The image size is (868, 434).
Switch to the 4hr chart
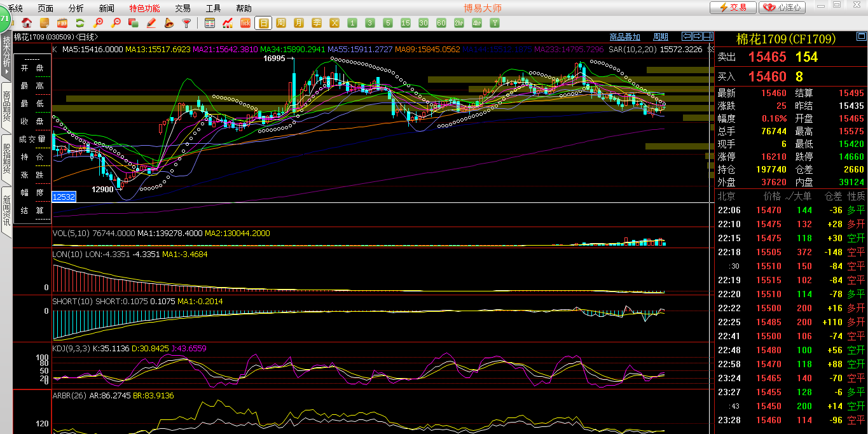[477, 23]
